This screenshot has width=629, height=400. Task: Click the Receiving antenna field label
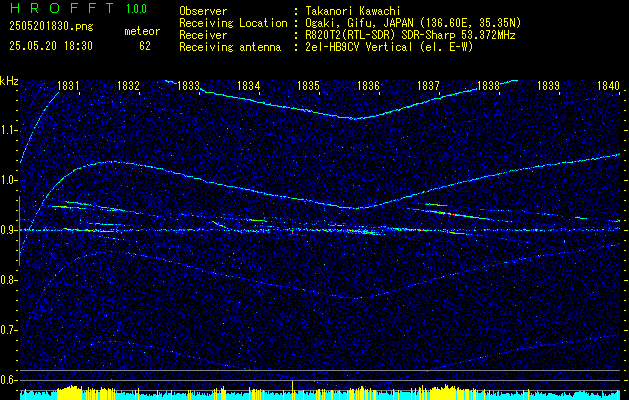coord(230,47)
